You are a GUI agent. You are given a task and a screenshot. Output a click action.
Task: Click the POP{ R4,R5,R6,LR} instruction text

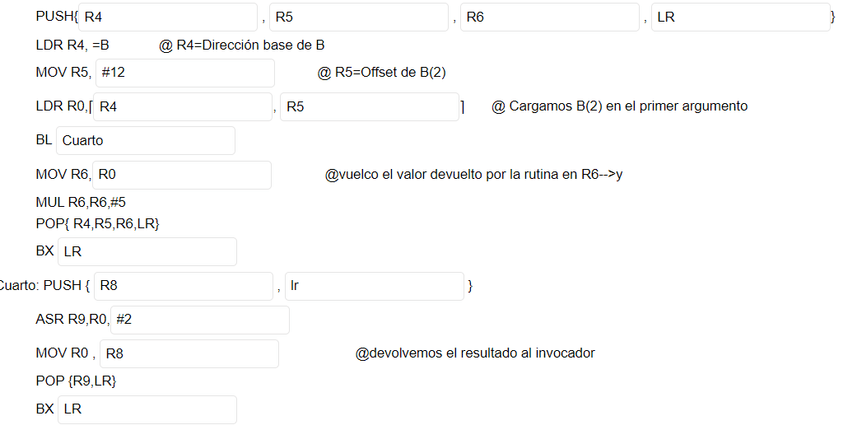(x=97, y=223)
